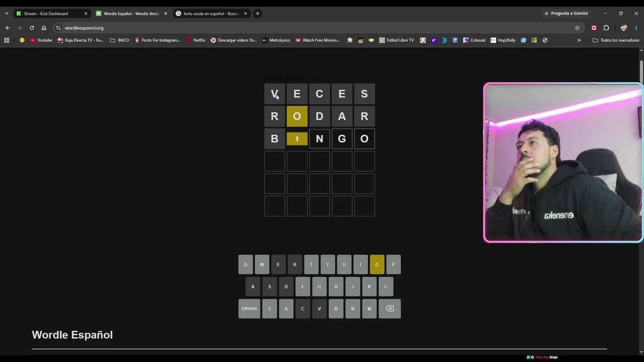Close the furto existe en español search tab

(246, 14)
